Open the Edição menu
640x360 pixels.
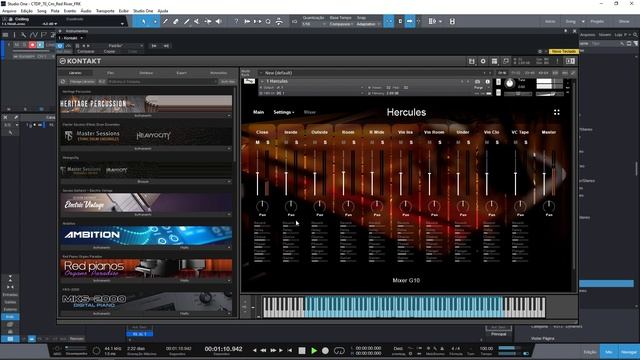[x=27, y=11]
